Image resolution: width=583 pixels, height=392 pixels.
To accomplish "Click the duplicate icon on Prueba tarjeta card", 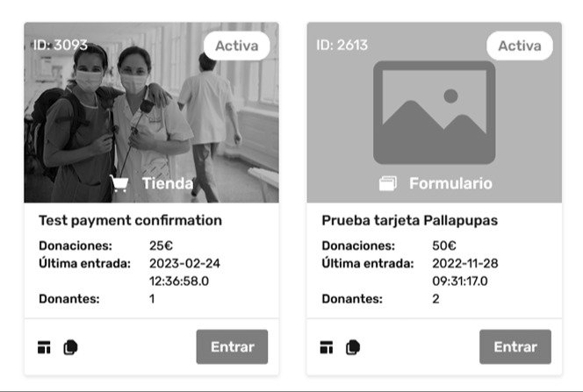I will point(353,347).
